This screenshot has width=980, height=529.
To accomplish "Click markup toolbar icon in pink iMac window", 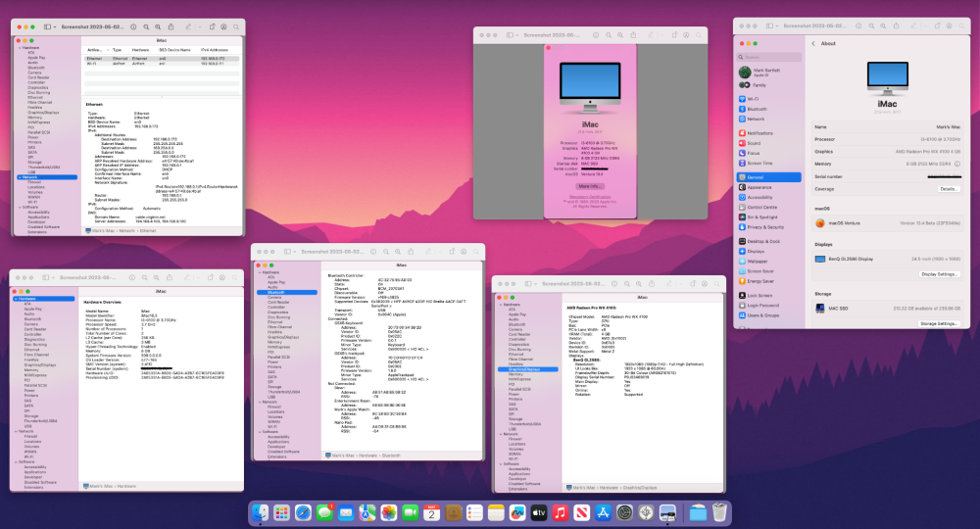I will pos(686,35).
